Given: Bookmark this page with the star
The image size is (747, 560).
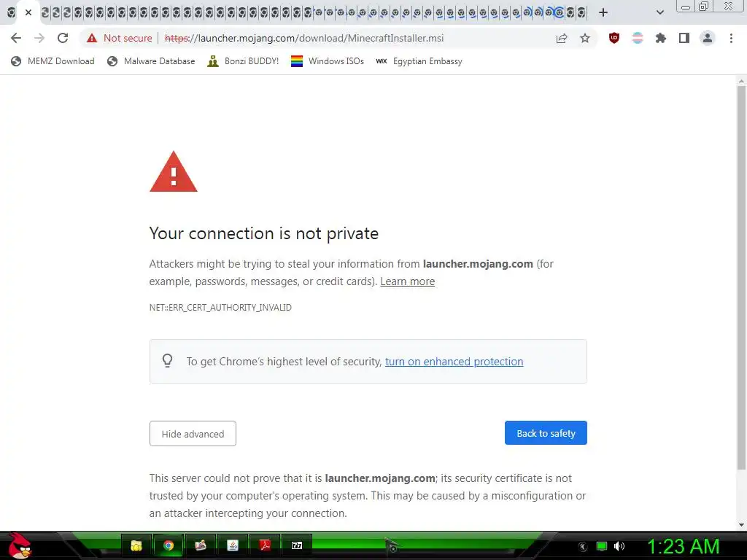Looking at the screenshot, I should pos(585,38).
